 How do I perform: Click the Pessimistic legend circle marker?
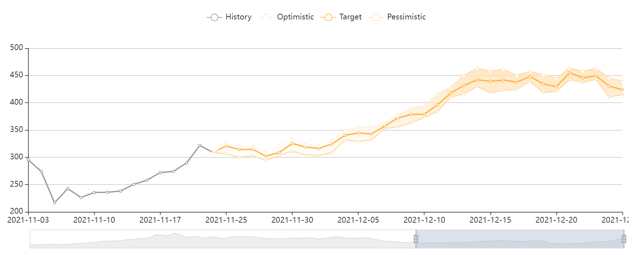click(x=376, y=17)
